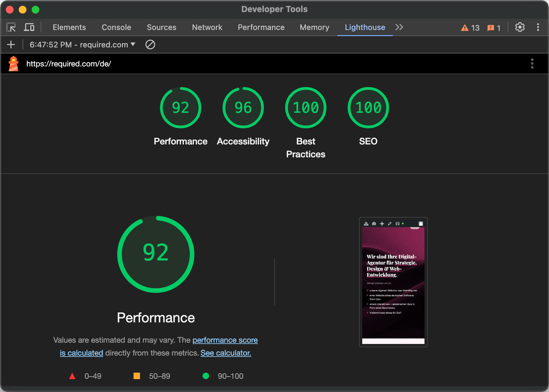This screenshot has height=392, width=549.
Task: Open the See calculator link
Action: point(226,353)
